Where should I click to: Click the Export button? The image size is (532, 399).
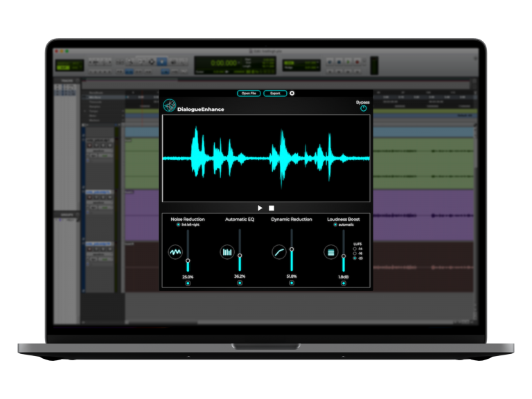(x=275, y=94)
